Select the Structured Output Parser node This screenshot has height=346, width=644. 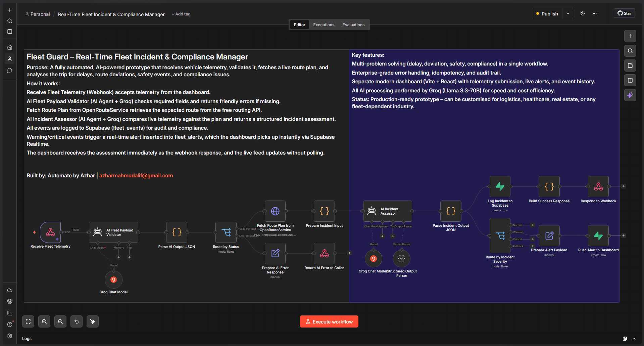401,258
